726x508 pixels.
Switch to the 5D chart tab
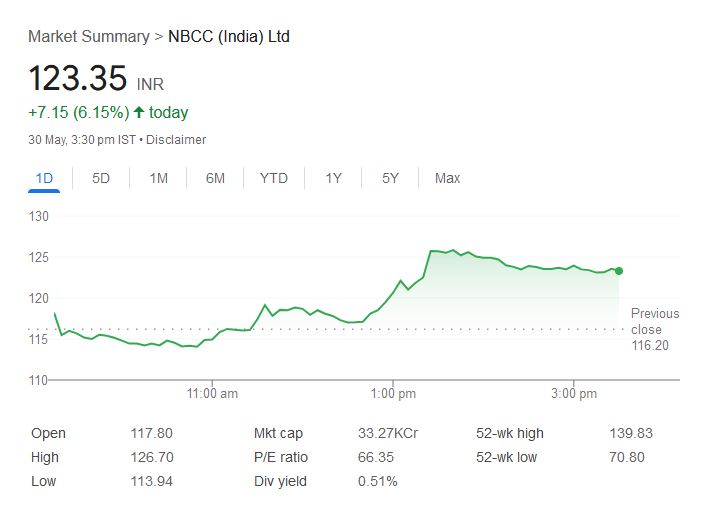coord(101,178)
